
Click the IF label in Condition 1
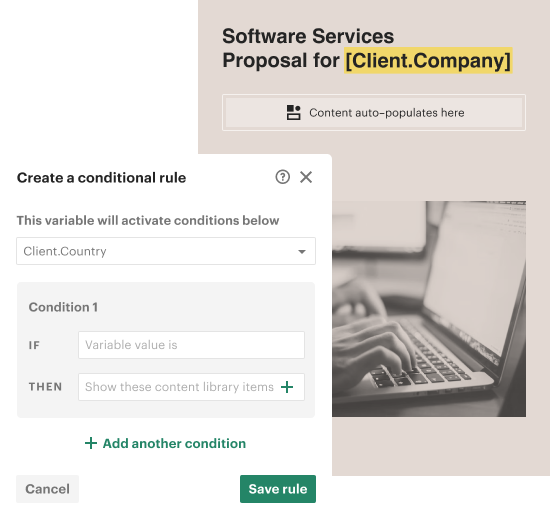[x=34, y=345]
